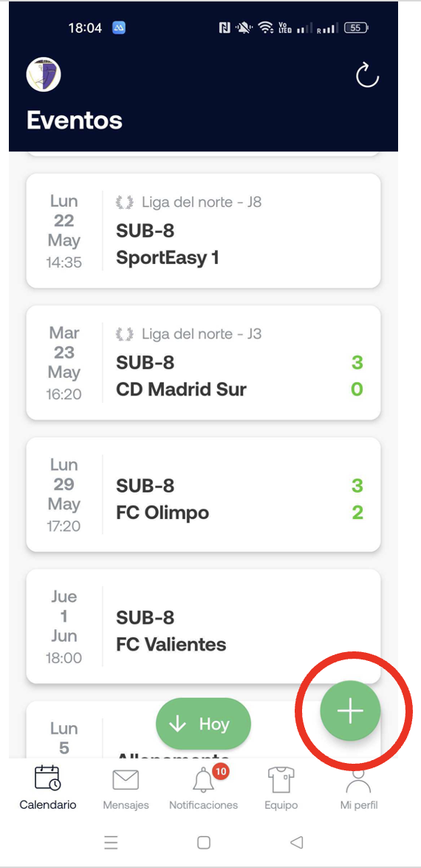Tap the envelope icon for messages

(126, 780)
